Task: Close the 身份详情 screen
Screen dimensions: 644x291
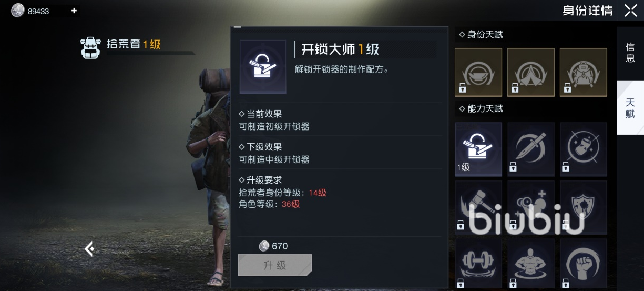Action: (x=631, y=11)
